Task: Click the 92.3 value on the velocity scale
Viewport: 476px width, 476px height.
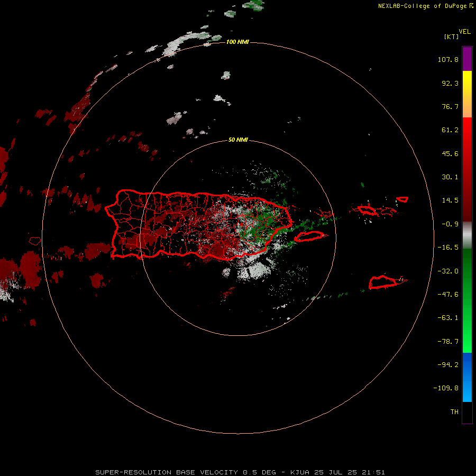Action: tap(450, 83)
